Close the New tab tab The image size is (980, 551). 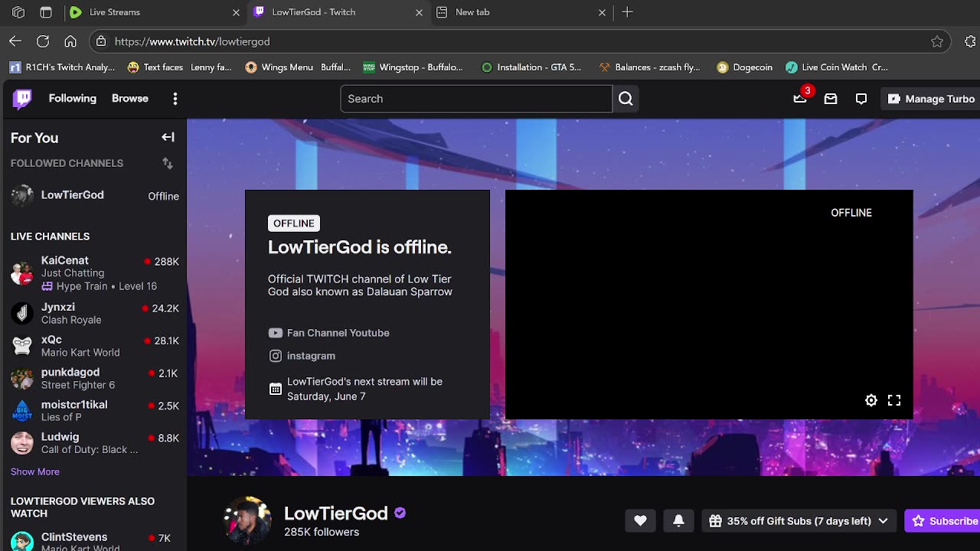602,12
